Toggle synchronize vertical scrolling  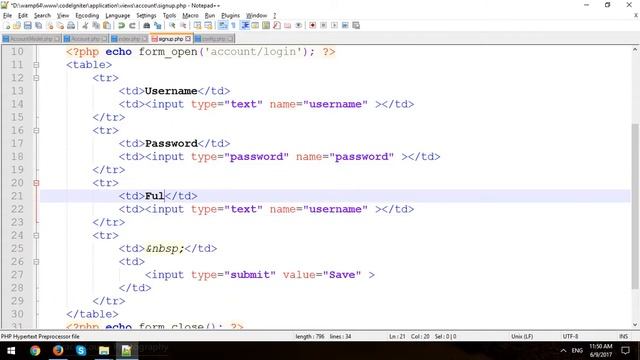click(x=198, y=25)
